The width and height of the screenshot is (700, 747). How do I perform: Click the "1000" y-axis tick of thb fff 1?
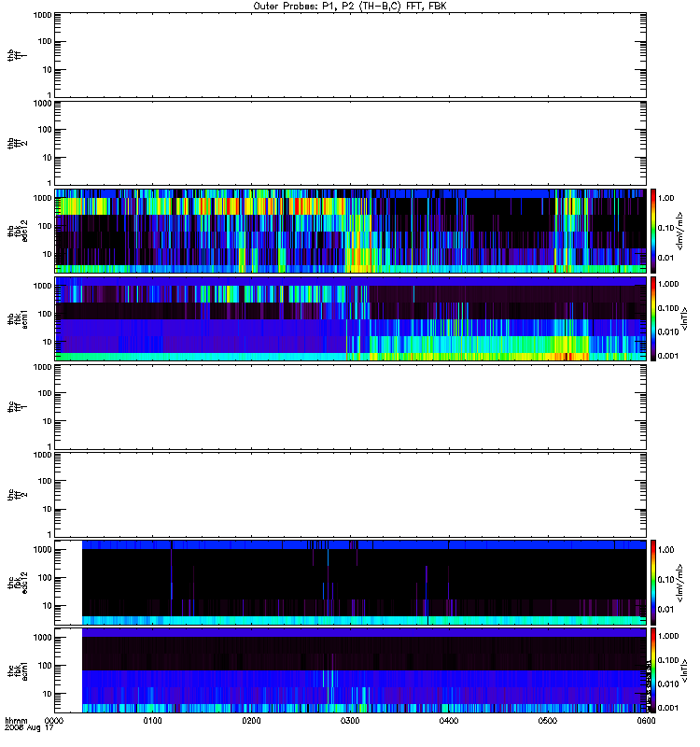pyautogui.click(x=42, y=15)
